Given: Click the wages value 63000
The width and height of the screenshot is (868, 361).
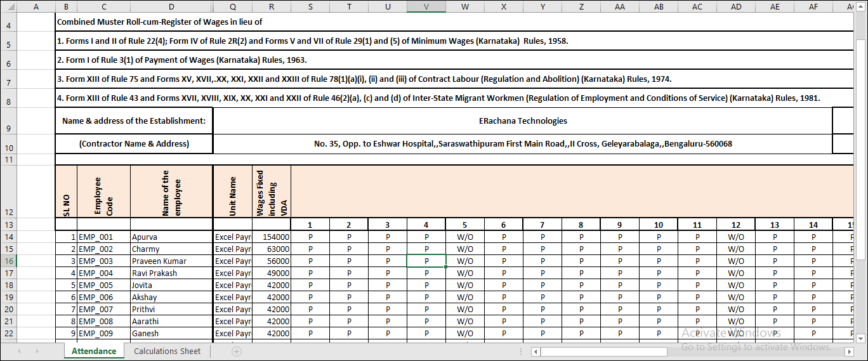Looking at the screenshot, I should pos(272,249).
